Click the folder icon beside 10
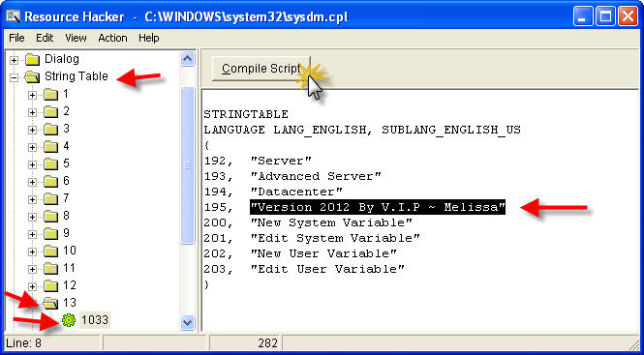Image resolution: width=644 pixels, height=355 pixels. click(50, 251)
